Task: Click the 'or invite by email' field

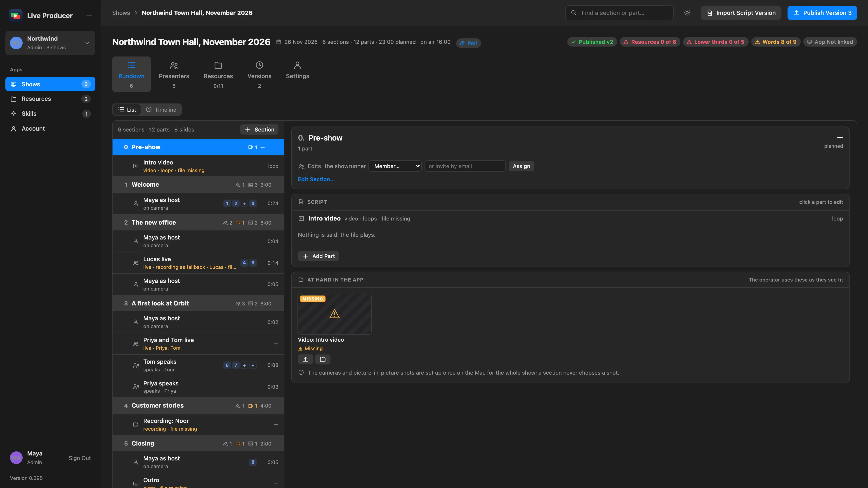Action: [465, 166]
